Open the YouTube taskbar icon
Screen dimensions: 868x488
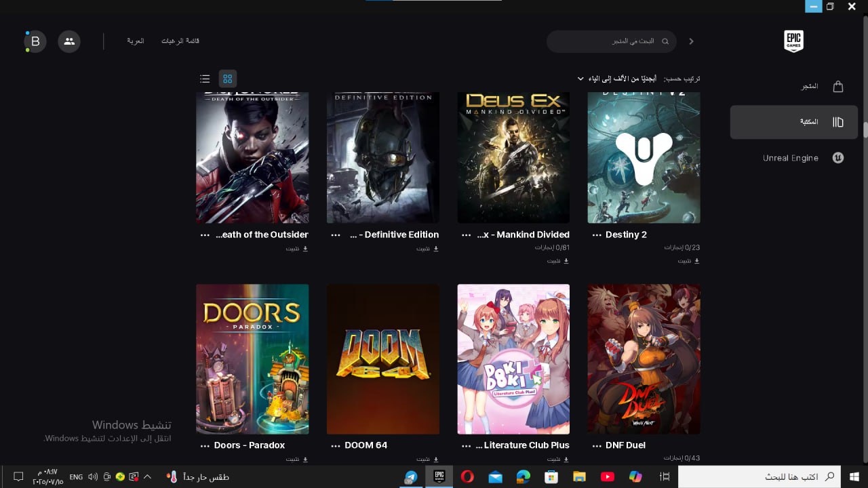(x=607, y=476)
